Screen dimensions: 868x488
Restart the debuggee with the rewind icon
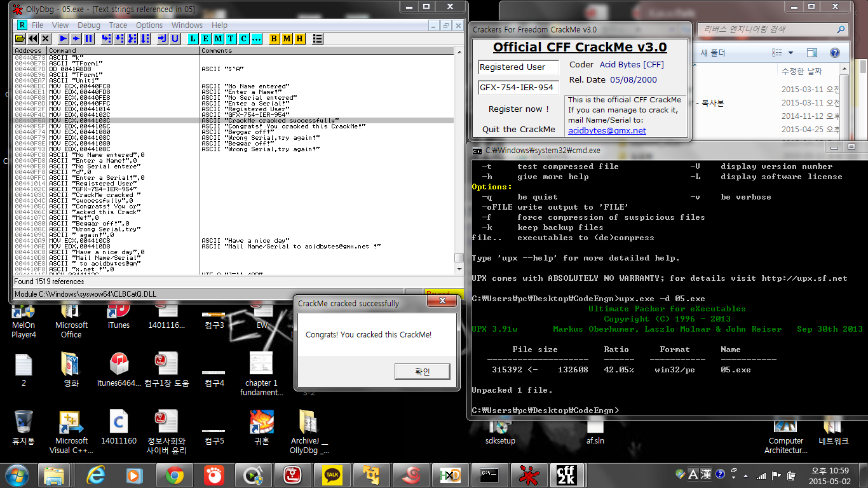pos(33,39)
